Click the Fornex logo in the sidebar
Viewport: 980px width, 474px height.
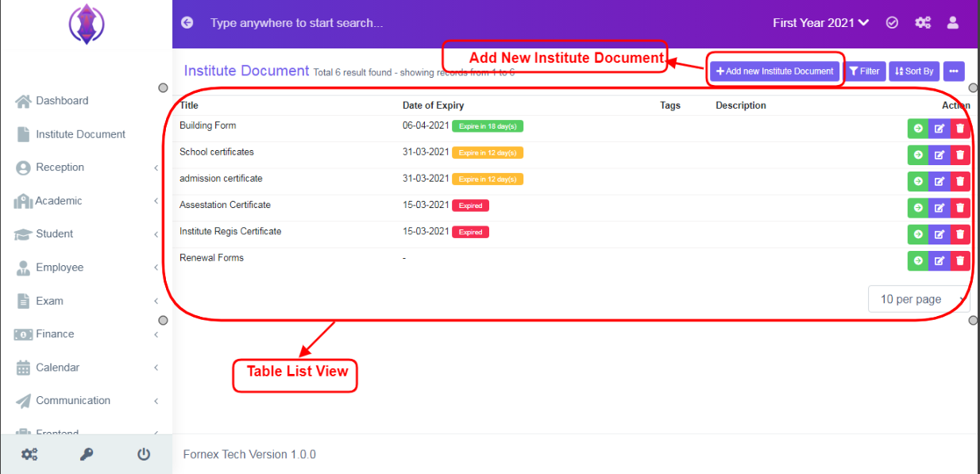[x=87, y=24]
